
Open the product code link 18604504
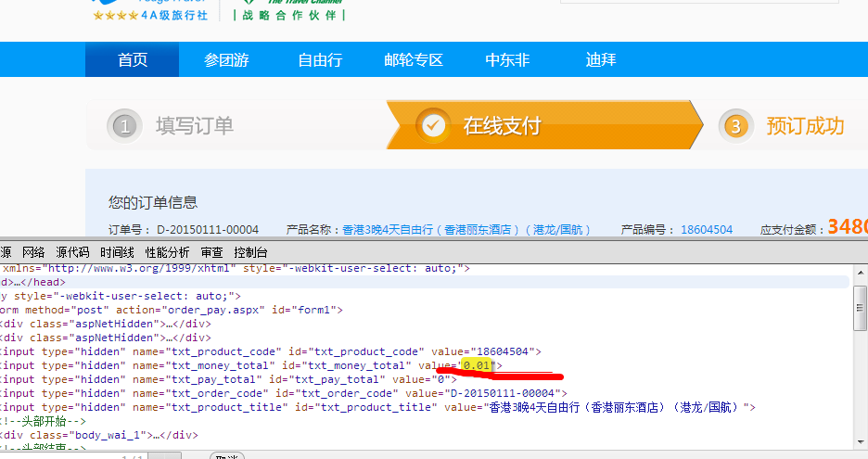(707, 229)
